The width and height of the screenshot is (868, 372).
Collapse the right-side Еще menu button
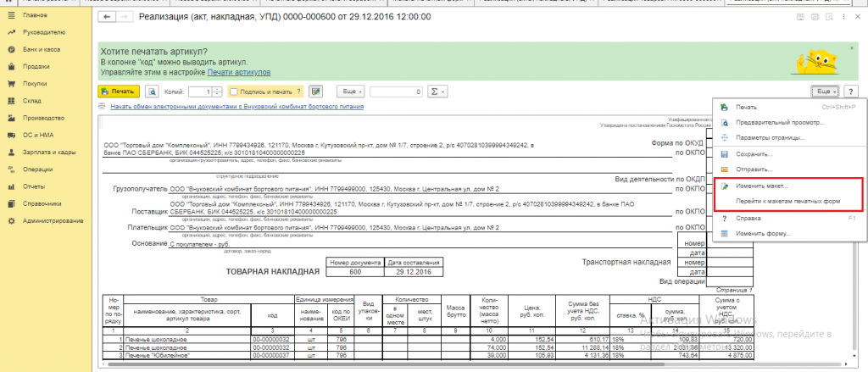pyautogui.click(x=826, y=92)
